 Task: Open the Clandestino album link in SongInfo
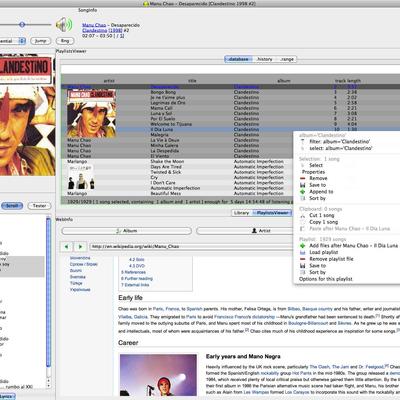(x=95, y=30)
